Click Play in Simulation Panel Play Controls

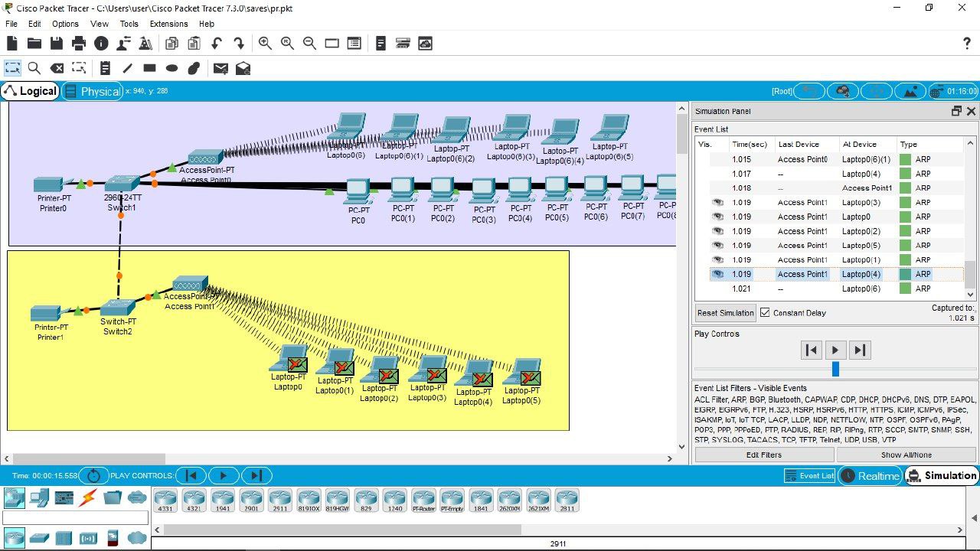(835, 350)
